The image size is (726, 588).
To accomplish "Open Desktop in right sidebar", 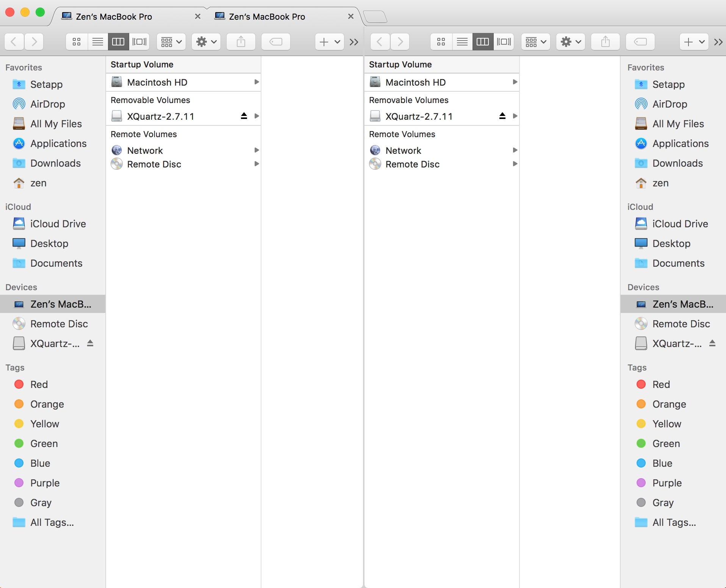I will (673, 243).
